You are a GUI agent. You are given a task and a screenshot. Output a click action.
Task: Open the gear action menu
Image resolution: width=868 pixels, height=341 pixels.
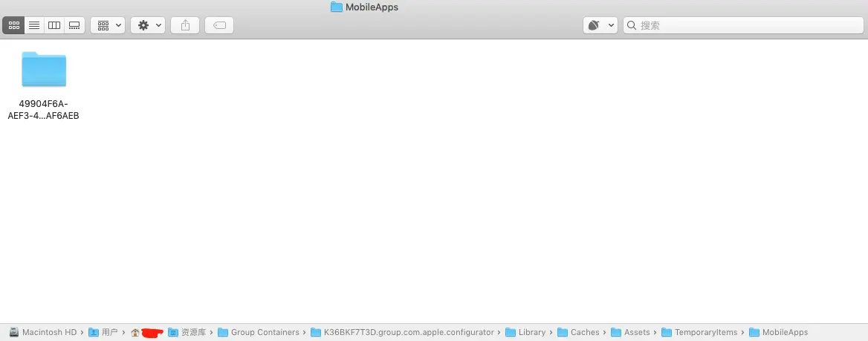pyautogui.click(x=148, y=25)
